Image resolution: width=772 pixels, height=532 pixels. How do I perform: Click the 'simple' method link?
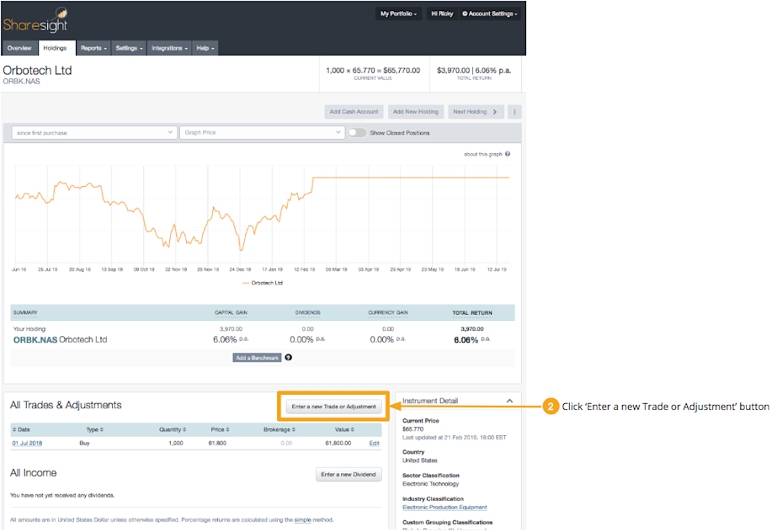303,519
